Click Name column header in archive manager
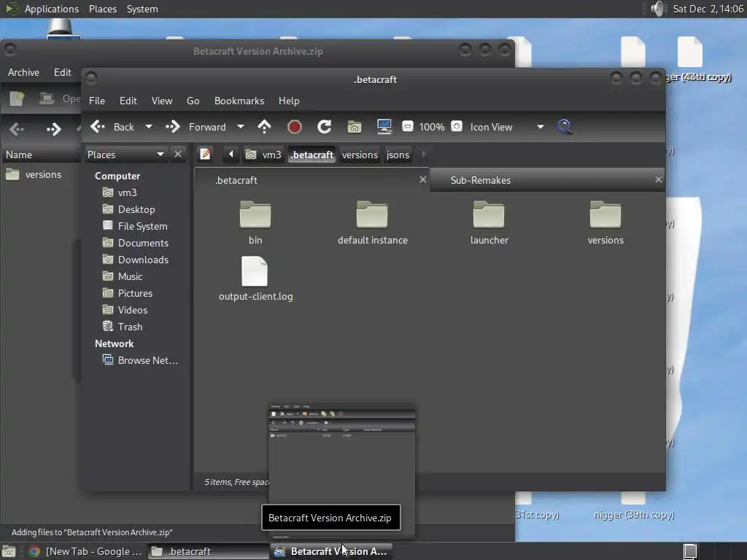The height and width of the screenshot is (560, 747). (x=41, y=155)
